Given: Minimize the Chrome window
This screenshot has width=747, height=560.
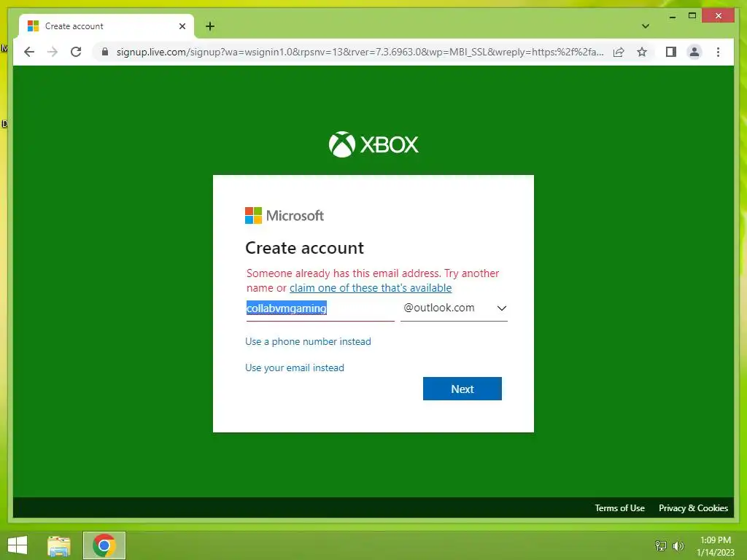Looking at the screenshot, I should pyautogui.click(x=672, y=16).
